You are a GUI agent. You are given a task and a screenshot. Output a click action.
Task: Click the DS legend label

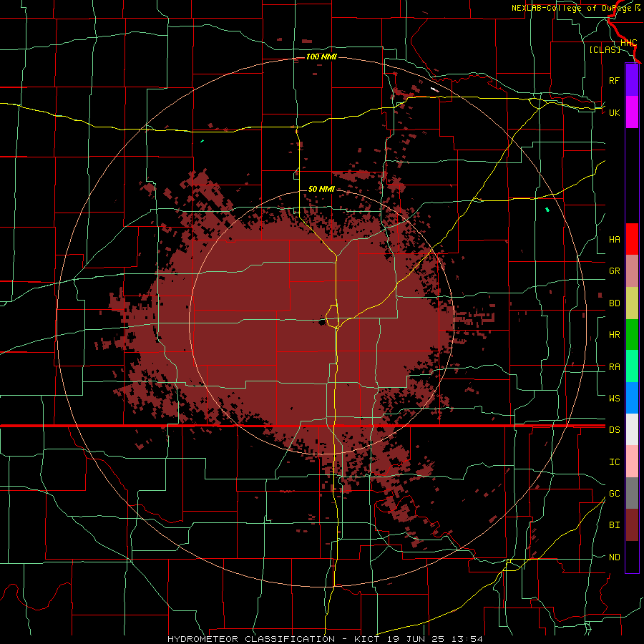pyautogui.click(x=614, y=430)
